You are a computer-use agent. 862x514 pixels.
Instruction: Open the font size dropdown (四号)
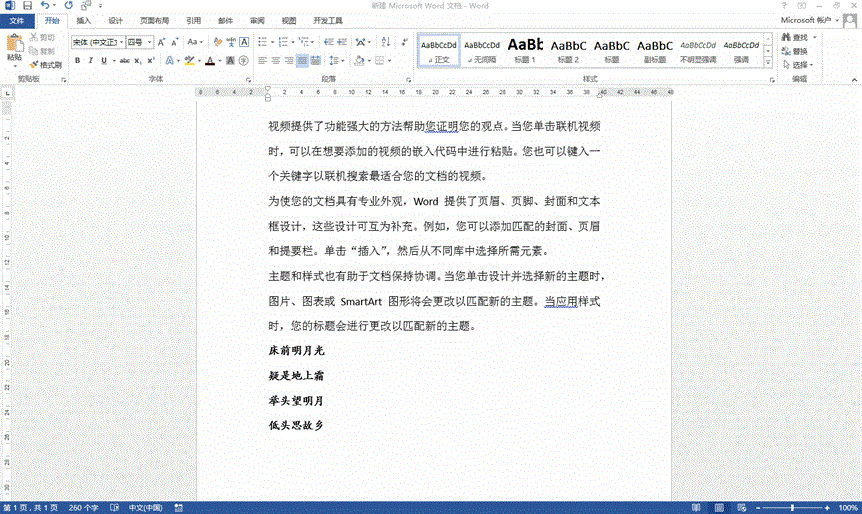click(x=138, y=42)
